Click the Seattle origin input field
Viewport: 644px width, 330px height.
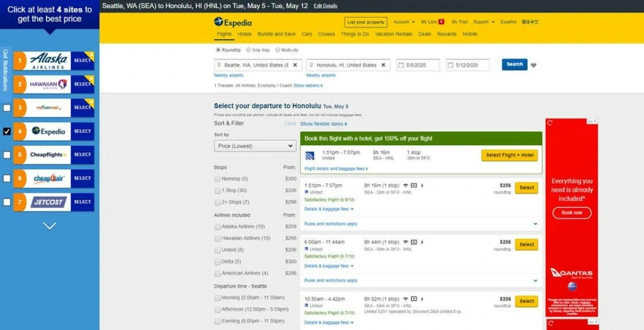click(258, 65)
